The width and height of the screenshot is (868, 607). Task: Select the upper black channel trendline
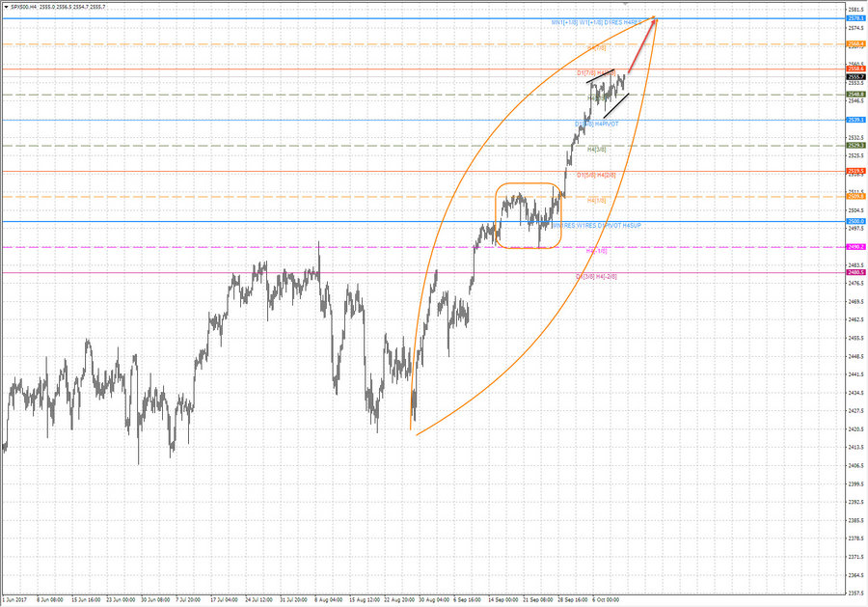(602, 76)
